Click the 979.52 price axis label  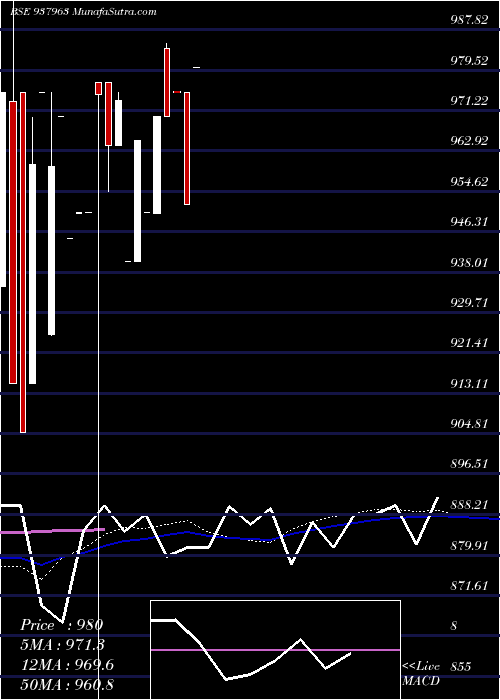pos(468,61)
